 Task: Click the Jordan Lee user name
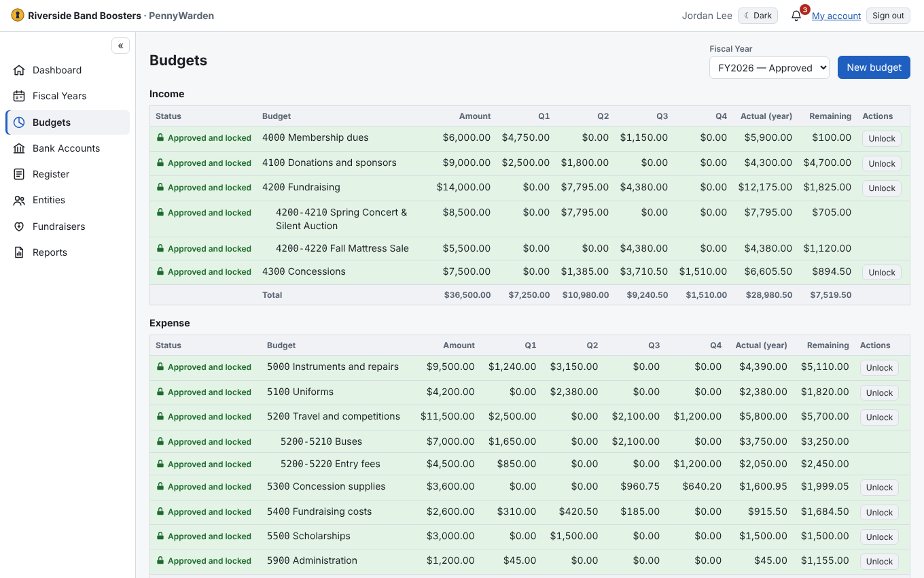coord(707,16)
